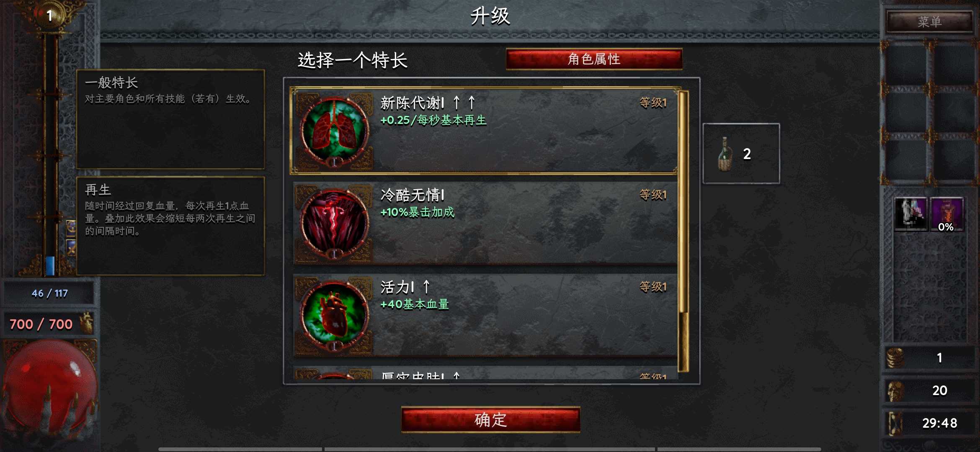Screen dimensions: 980x452
Task: Click the anatomical heart icon beside 700 / 700
Action: click(87, 324)
